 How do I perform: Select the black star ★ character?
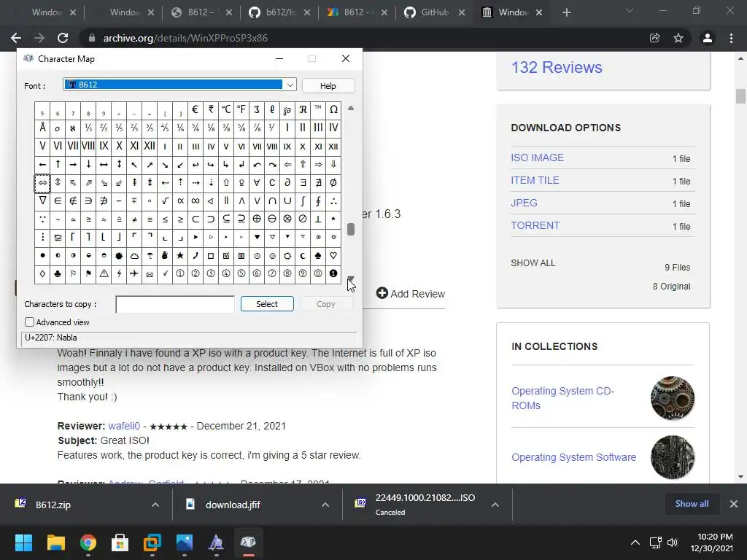[180, 256]
